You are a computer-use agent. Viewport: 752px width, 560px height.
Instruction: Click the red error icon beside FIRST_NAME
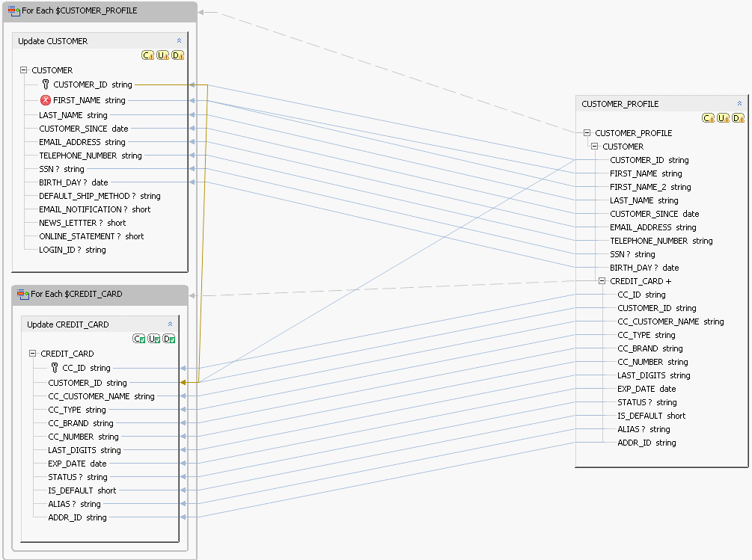[x=46, y=100]
